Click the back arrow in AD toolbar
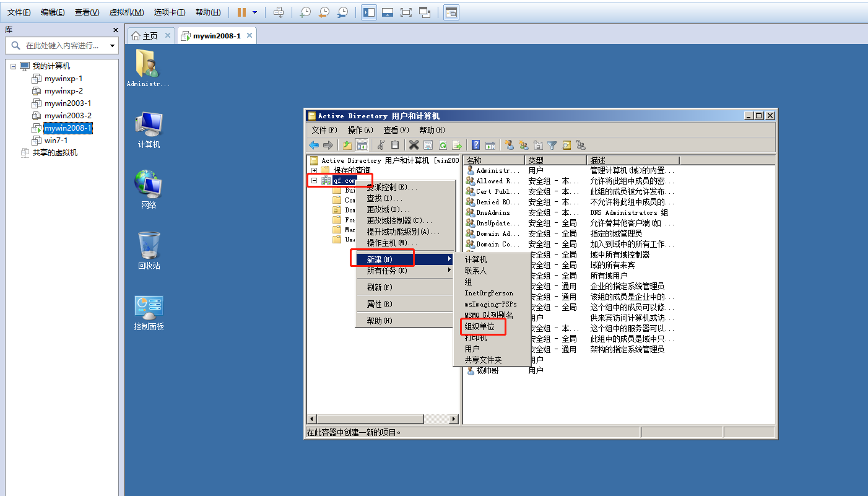This screenshot has height=496, width=868. tap(315, 145)
